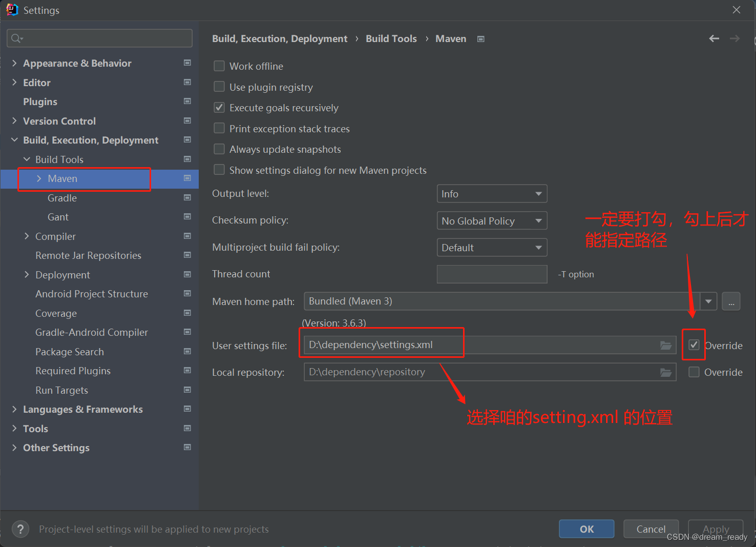756x547 pixels.
Task: Collapse Build, Execution, Deployment section
Action: [14, 140]
